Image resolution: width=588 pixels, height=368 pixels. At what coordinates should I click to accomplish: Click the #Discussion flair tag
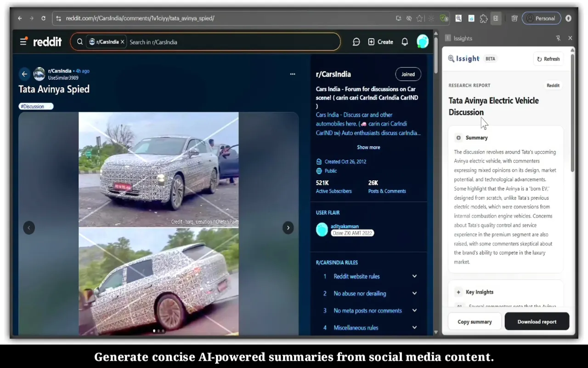[36, 106]
